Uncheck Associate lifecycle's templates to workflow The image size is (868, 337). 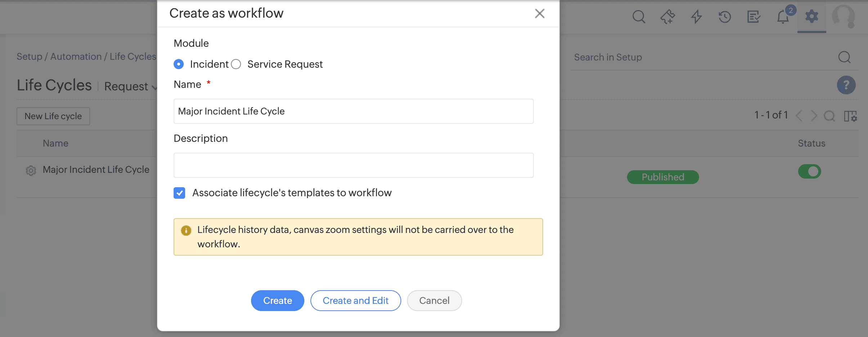coord(179,193)
